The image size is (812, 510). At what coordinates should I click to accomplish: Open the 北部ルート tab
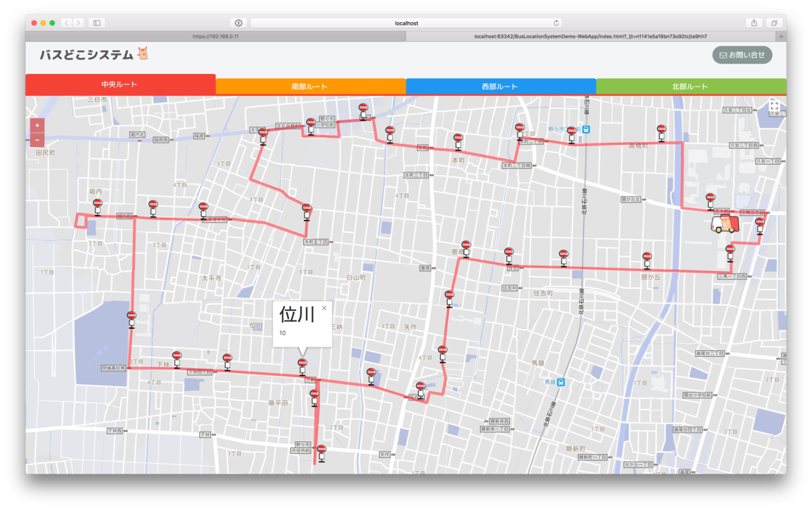(x=690, y=87)
